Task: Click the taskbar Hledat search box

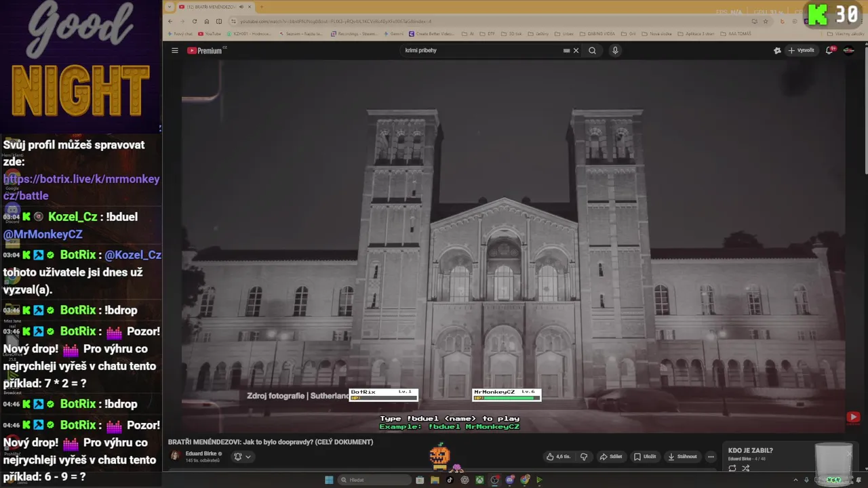Action: (375, 480)
